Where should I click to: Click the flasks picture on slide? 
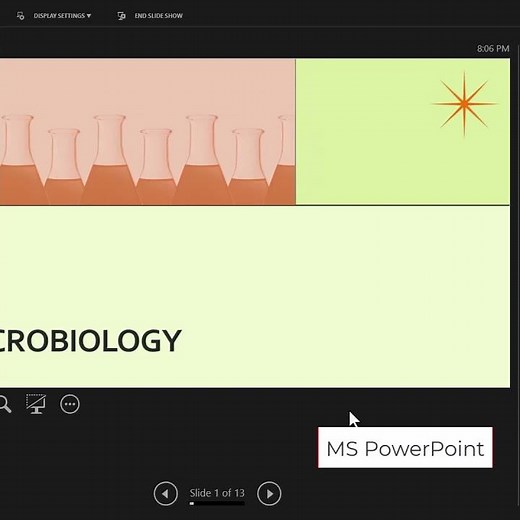(148, 132)
